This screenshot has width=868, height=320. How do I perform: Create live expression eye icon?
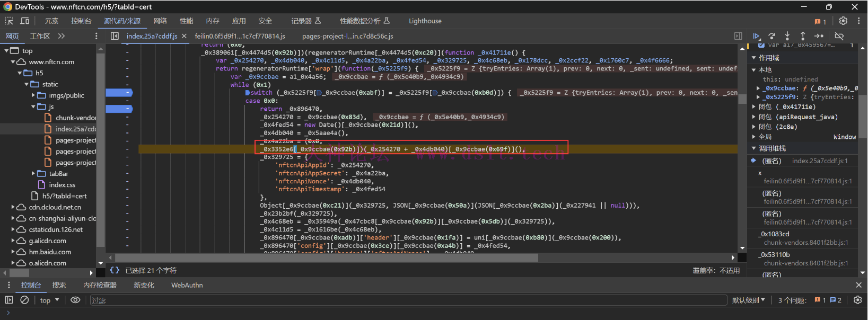pyautogui.click(x=75, y=300)
